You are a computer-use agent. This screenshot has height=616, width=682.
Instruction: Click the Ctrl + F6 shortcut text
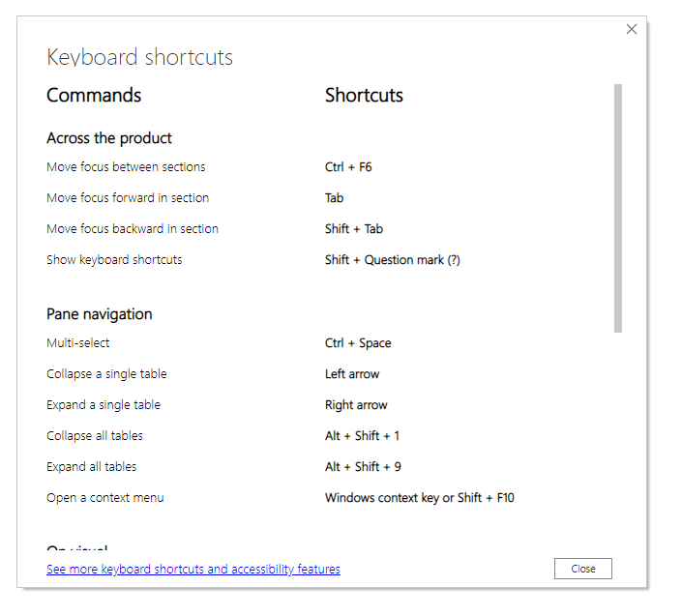[x=348, y=167]
